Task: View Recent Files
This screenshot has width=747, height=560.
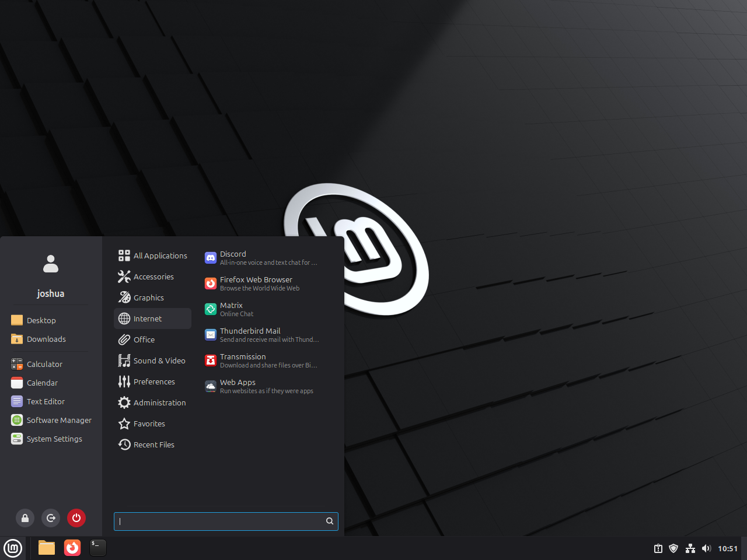Action: (x=153, y=444)
